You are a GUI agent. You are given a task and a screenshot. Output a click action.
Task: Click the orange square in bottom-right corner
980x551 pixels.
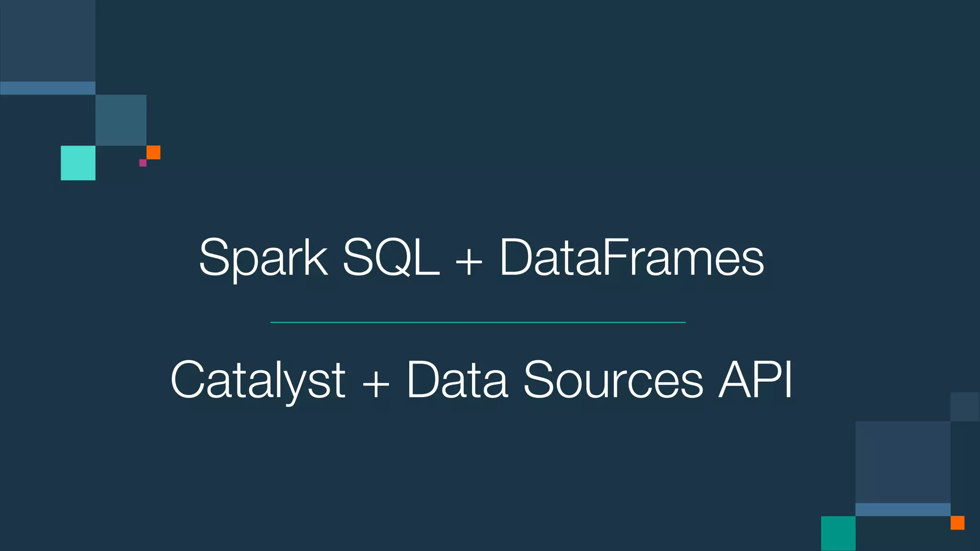[958, 523]
